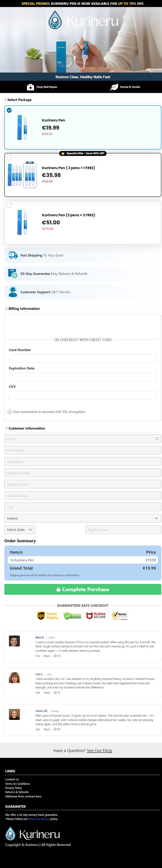Click the Complete Purchase button
The height and width of the screenshot is (868, 162).
pos(83,589)
